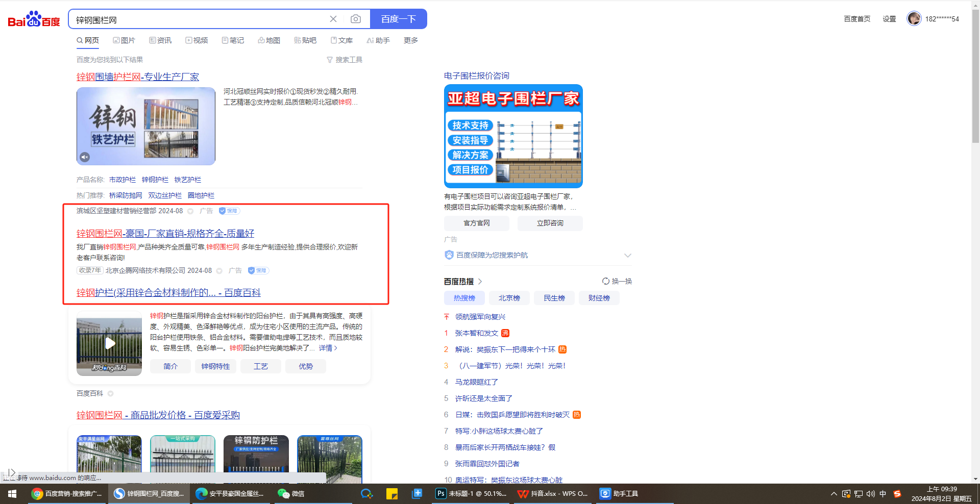Select the 北京榜 hot search tab

point(509,298)
